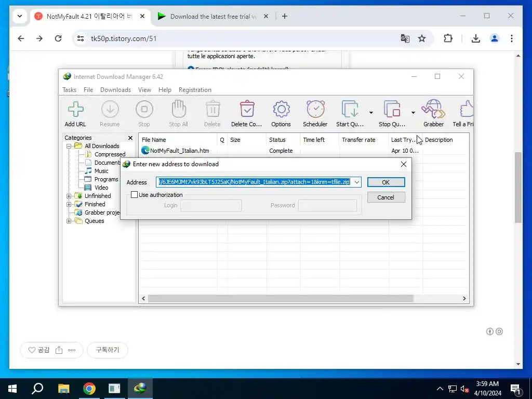Click the 구독하기 subscribe button on page
Screen dimensions: 532x399
click(108, 350)
